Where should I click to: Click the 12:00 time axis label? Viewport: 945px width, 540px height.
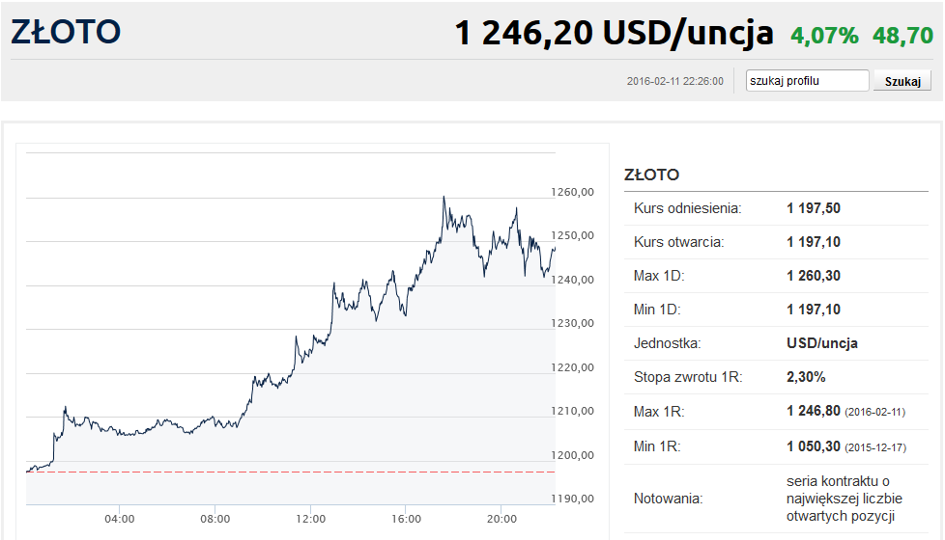(x=310, y=519)
